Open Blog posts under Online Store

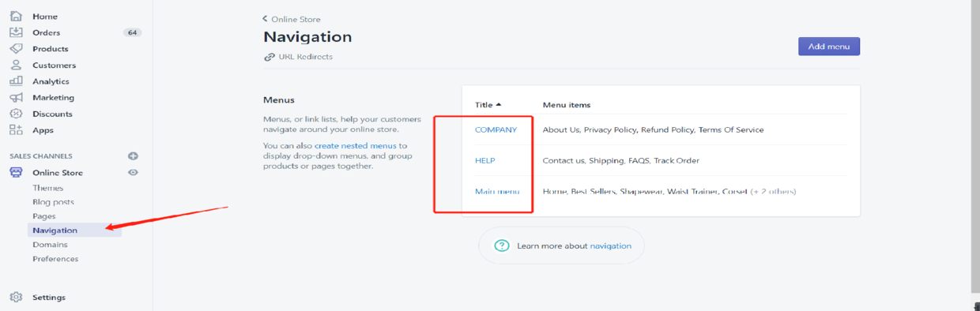[53, 202]
